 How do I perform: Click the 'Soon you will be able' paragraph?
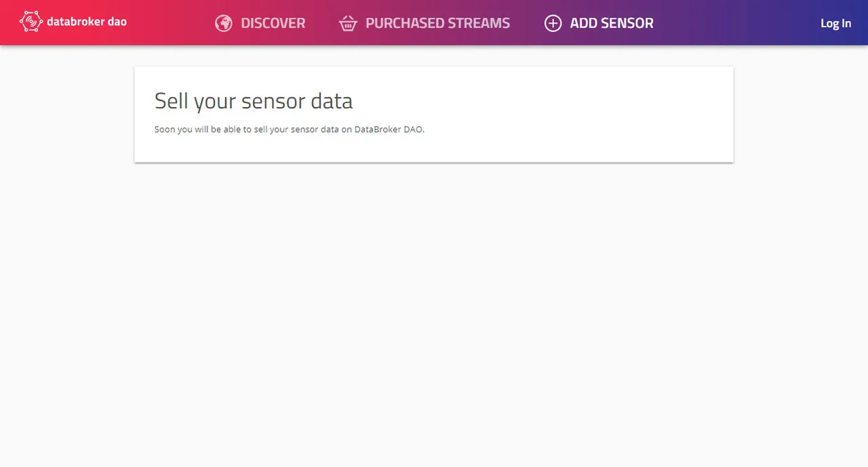pyautogui.click(x=290, y=129)
